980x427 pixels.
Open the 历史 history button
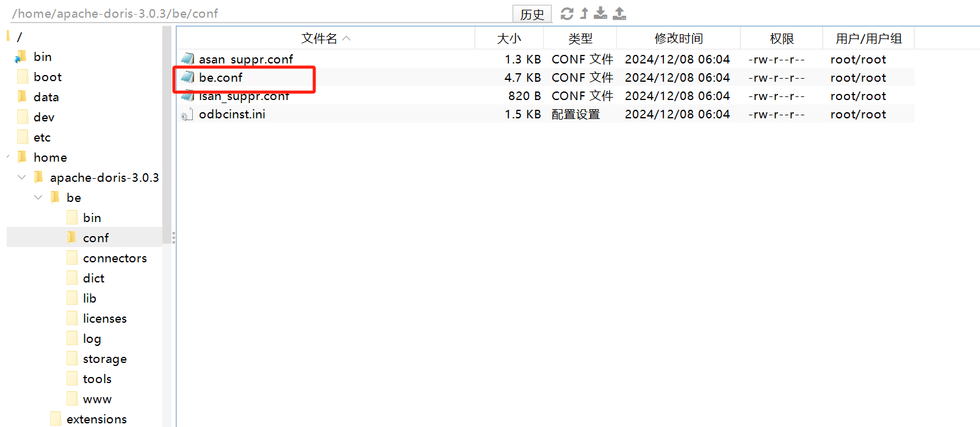(x=531, y=14)
